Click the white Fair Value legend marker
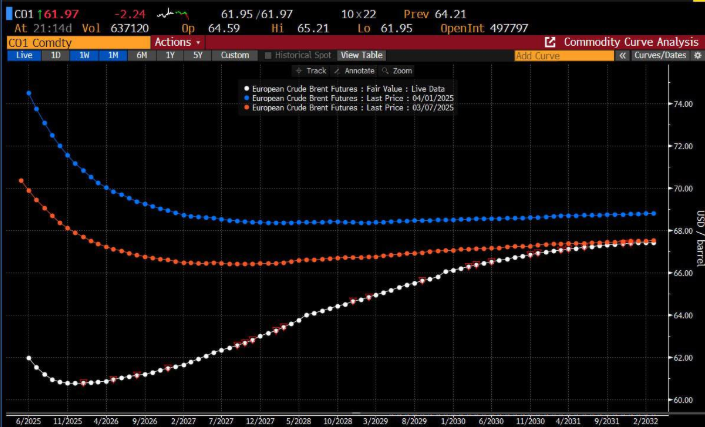Viewport: 705px width, 427px height. tap(246, 89)
